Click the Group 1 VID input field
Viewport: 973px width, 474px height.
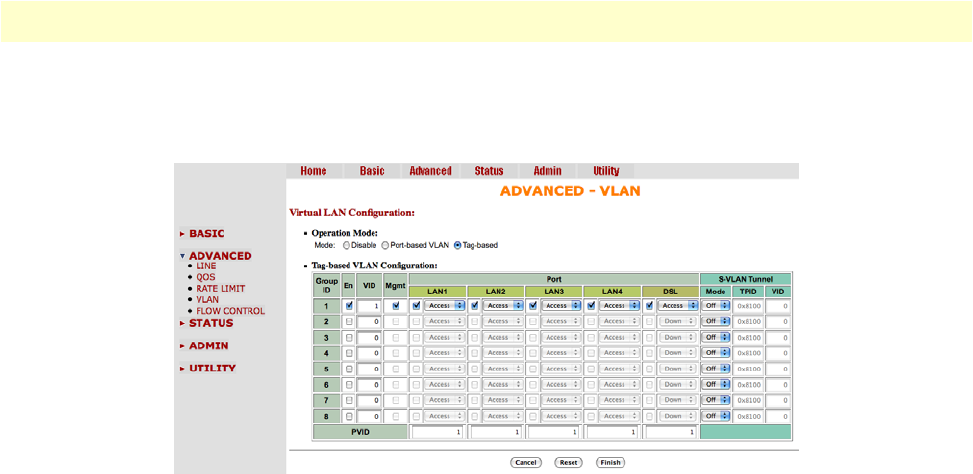pos(370,305)
